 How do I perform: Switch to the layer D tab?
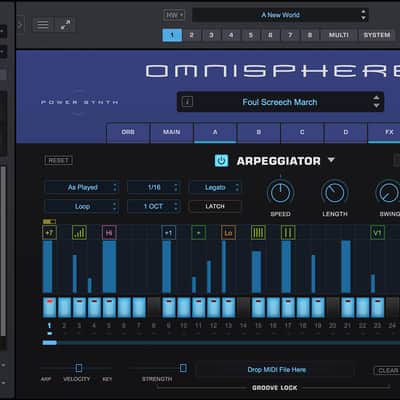click(346, 132)
